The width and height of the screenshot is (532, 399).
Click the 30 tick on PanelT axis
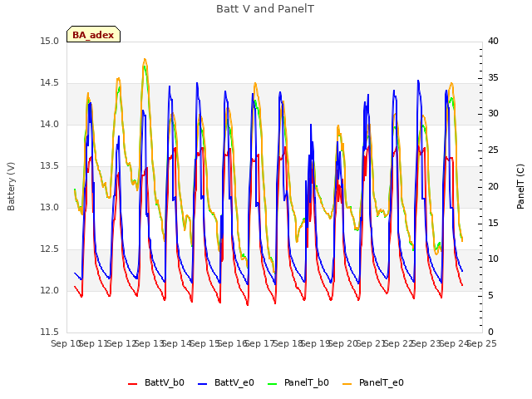pos(493,114)
